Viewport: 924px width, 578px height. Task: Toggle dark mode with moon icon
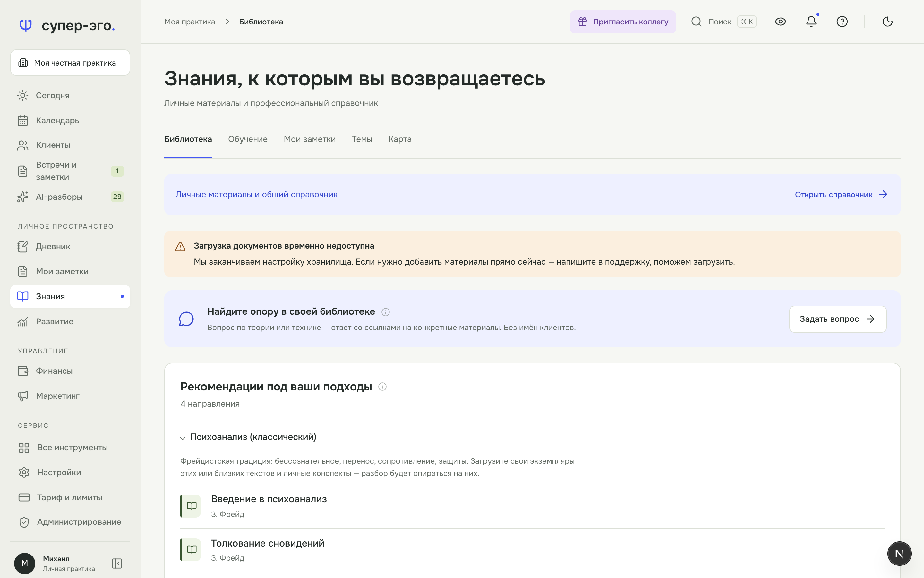(x=888, y=22)
